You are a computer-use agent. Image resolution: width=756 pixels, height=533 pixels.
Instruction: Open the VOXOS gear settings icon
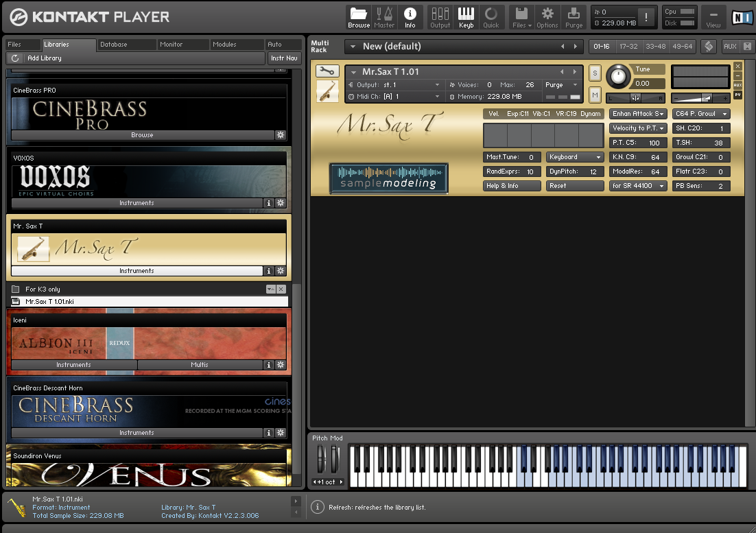[x=281, y=203]
